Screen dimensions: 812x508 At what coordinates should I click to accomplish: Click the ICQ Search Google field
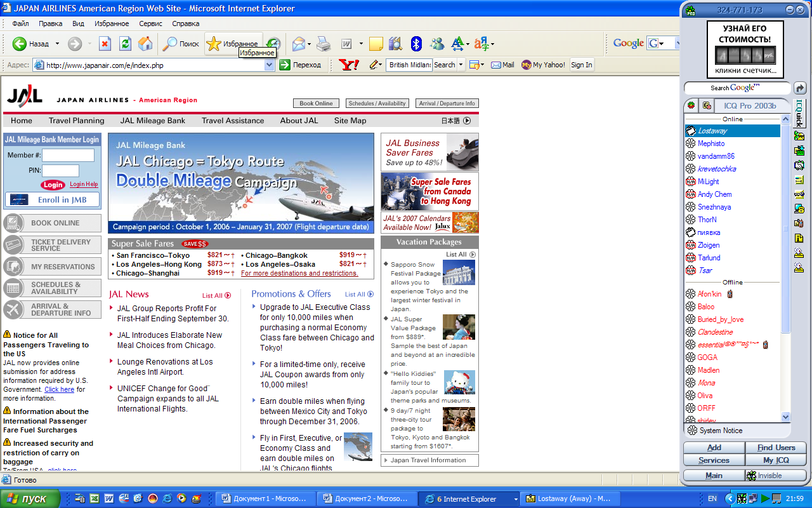(x=738, y=88)
